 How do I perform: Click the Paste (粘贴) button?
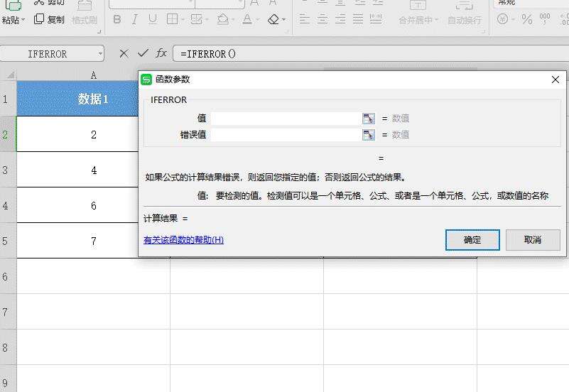[12, 11]
